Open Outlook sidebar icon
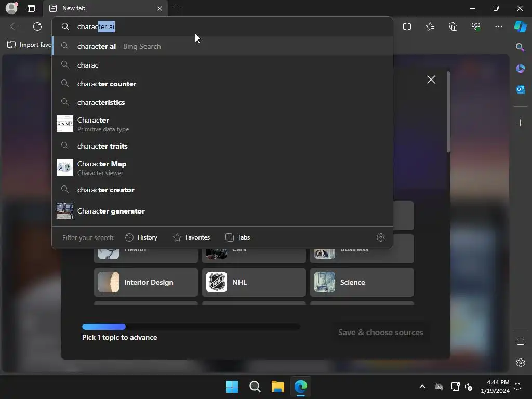Image resolution: width=532 pixels, height=399 pixels. (520, 89)
